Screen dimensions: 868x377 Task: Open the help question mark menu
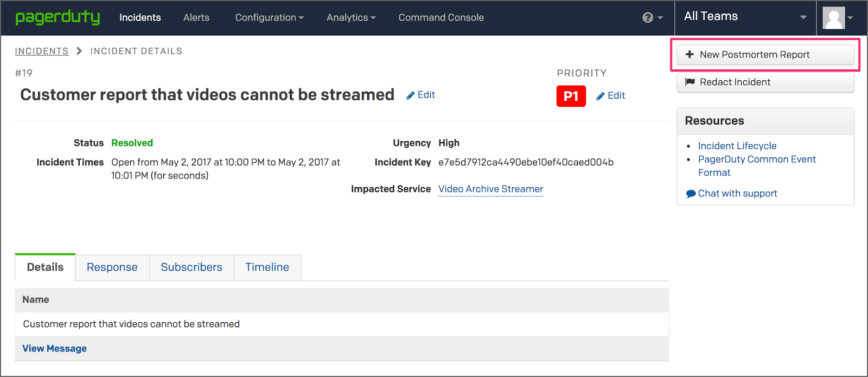[652, 17]
